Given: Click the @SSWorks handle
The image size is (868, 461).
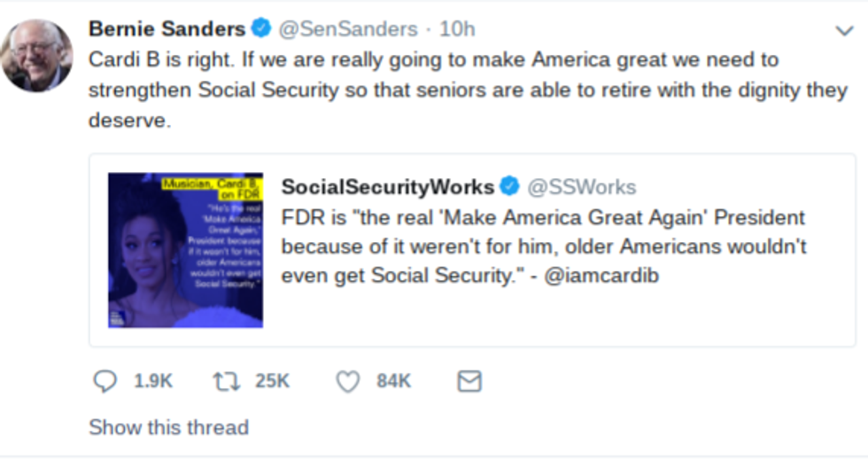Looking at the screenshot, I should coord(582,187).
